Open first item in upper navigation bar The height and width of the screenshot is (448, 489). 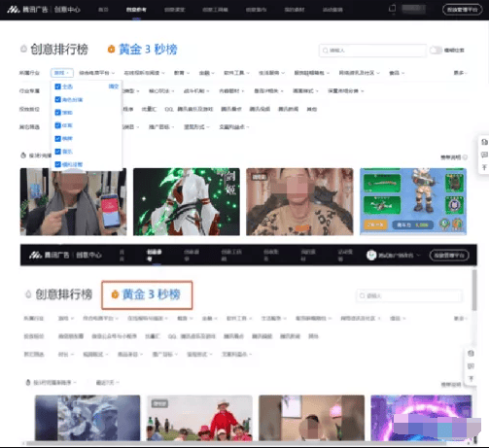pyautogui.click(x=103, y=10)
